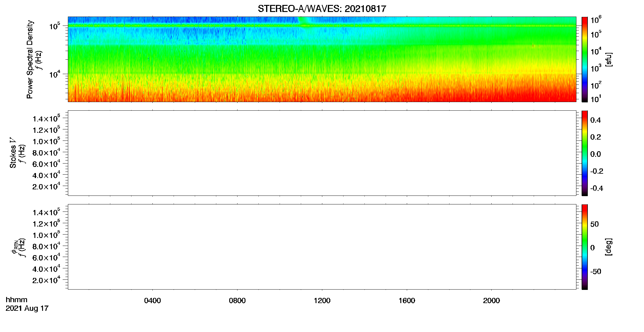644x332 pixels.
Task: Click the -0.4 label on Stokes colorbar
Action: coord(597,188)
